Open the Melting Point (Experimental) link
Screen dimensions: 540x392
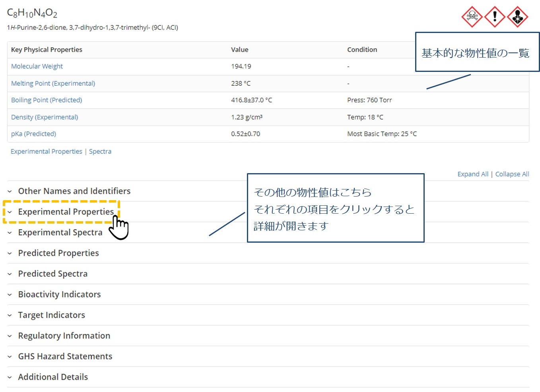click(53, 83)
